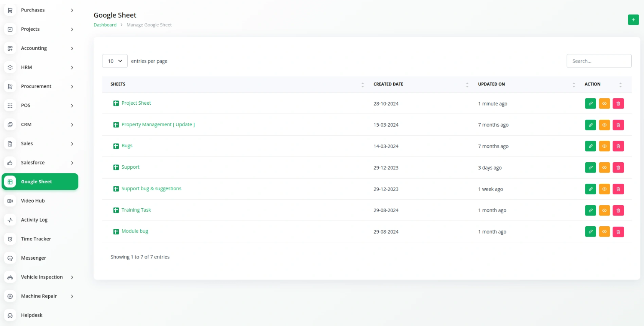Expand the Procurement menu chevron
The image size is (644, 326).
click(72, 87)
